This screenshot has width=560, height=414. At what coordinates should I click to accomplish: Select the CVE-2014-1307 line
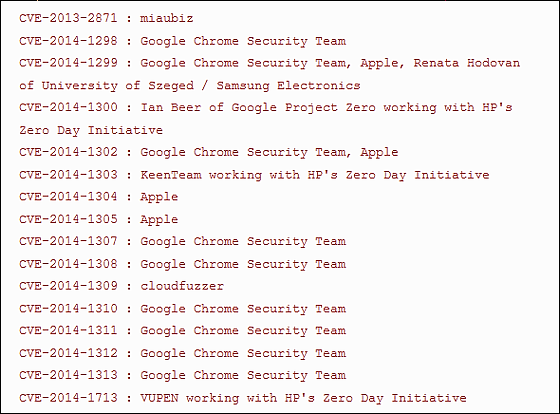click(x=182, y=241)
